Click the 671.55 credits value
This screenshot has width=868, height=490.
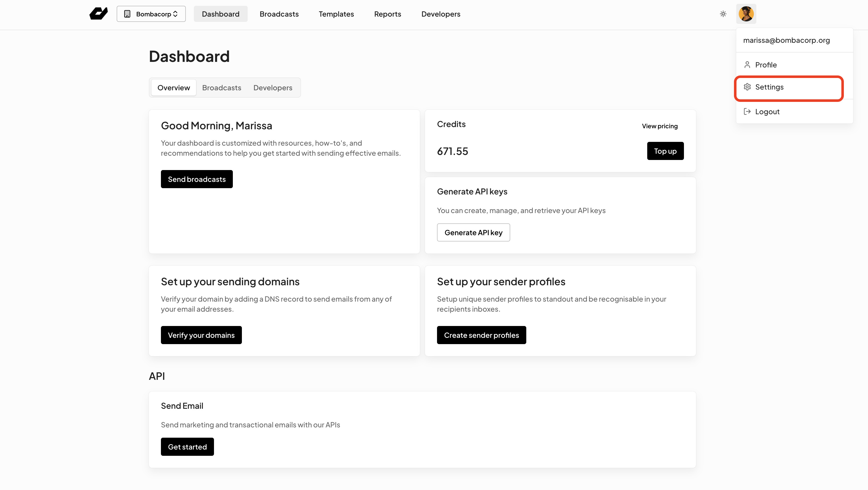click(453, 151)
